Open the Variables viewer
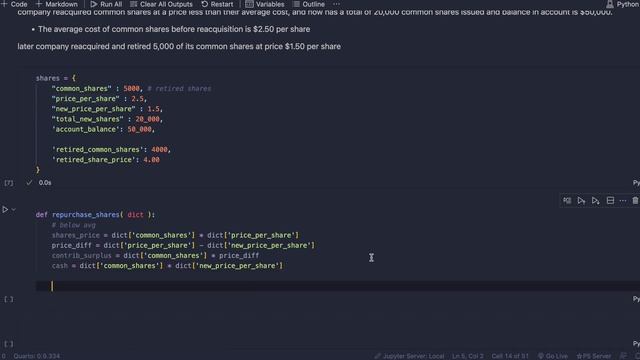This screenshot has height=360, width=640. [x=265, y=4]
